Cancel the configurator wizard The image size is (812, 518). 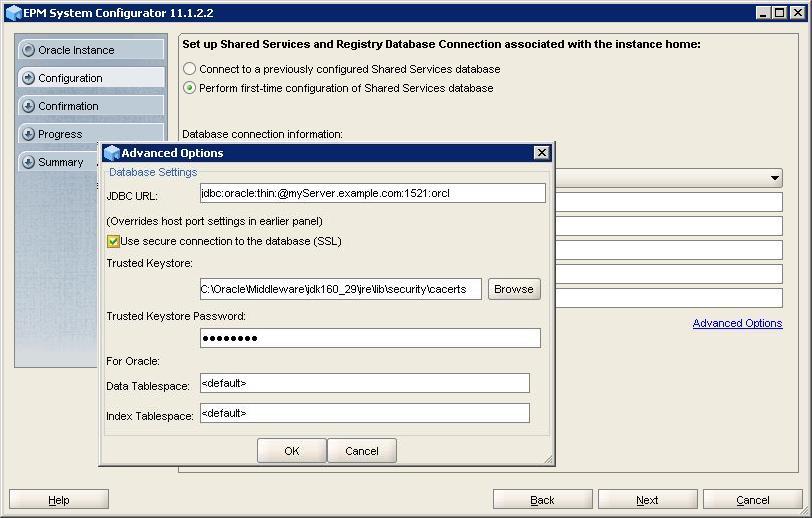pos(752,500)
